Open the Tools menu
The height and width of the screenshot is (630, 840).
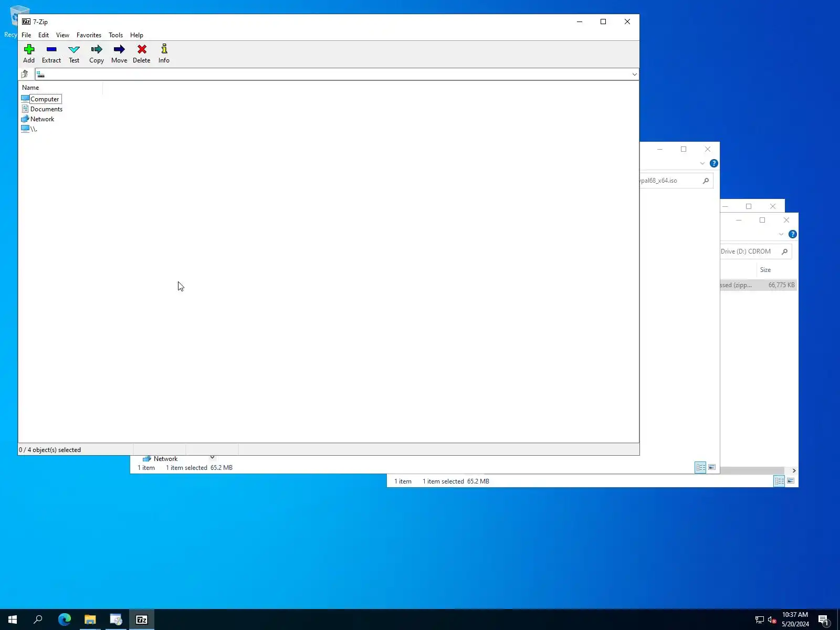115,35
